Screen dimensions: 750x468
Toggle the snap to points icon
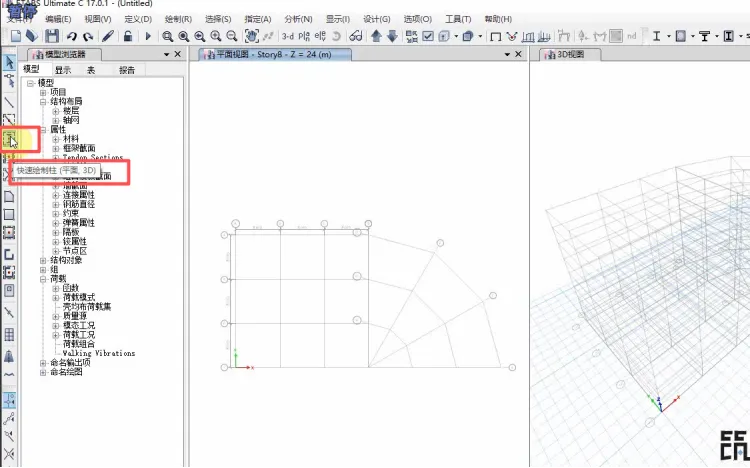[x=9, y=400]
